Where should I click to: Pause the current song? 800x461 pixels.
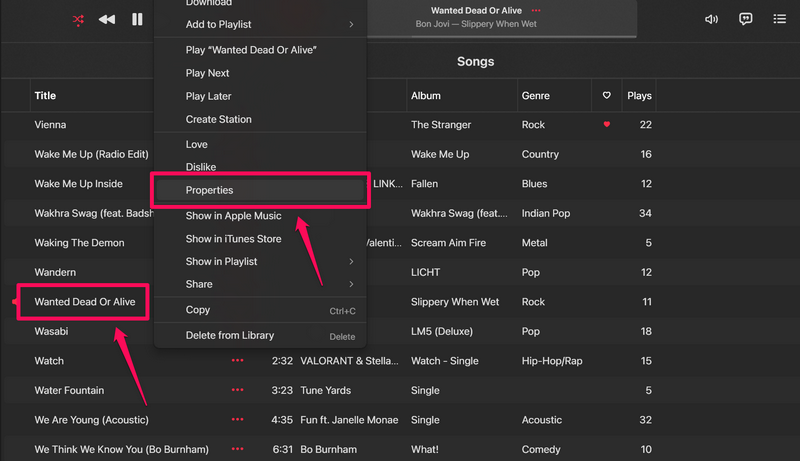point(137,19)
